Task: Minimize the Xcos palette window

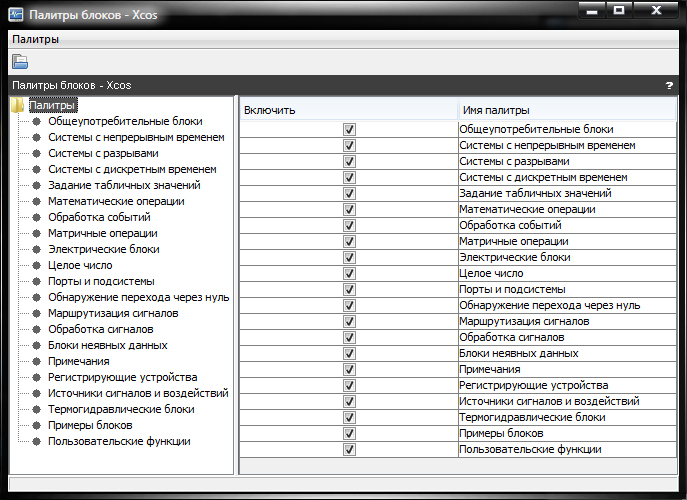Action: [592, 11]
